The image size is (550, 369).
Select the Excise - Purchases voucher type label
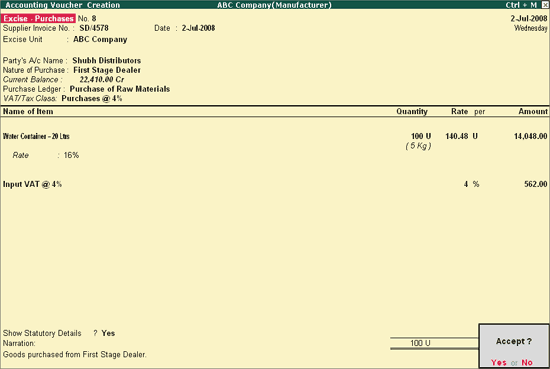pos(38,18)
